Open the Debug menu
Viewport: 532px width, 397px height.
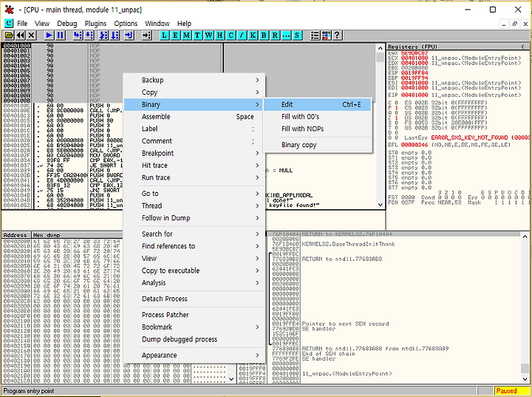(66, 24)
